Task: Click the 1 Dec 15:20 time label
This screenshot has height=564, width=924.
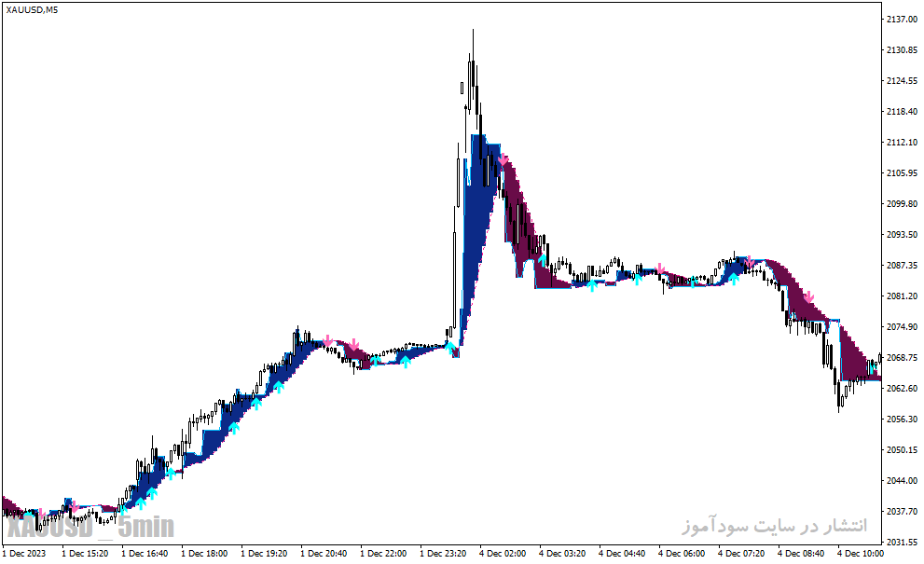Action: coord(85,554)
